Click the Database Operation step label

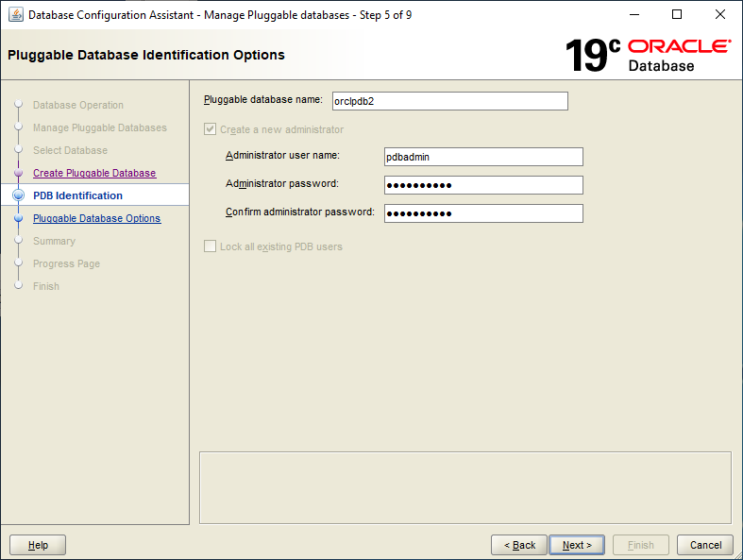78,105
